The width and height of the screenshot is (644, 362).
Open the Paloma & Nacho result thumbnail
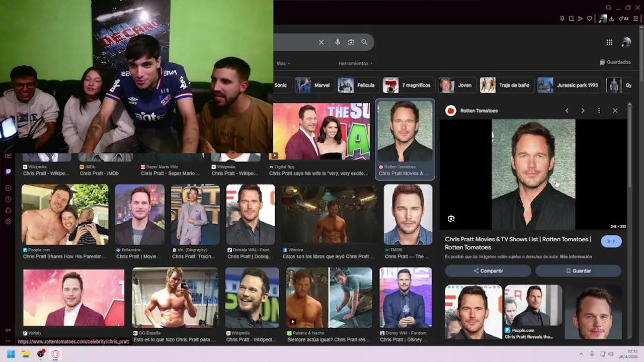click(x=329, y=298)
